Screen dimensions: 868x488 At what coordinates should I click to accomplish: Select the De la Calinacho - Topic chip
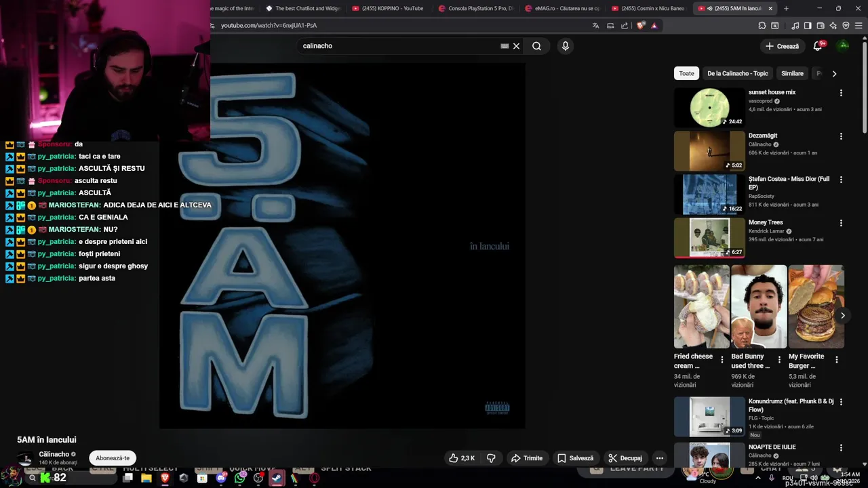click(738, 73)
